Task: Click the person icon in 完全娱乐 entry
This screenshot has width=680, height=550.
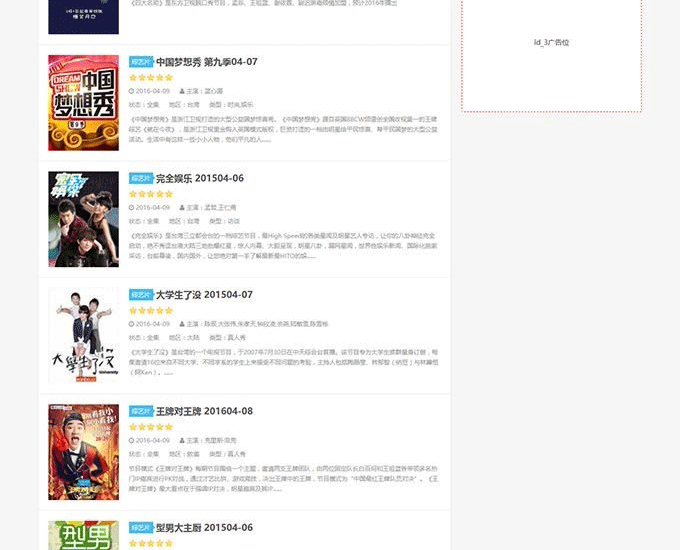Action: [182, 208]
